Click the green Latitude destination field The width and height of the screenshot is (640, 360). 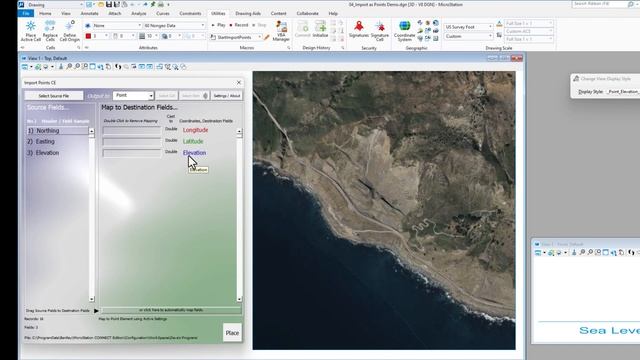193,141
